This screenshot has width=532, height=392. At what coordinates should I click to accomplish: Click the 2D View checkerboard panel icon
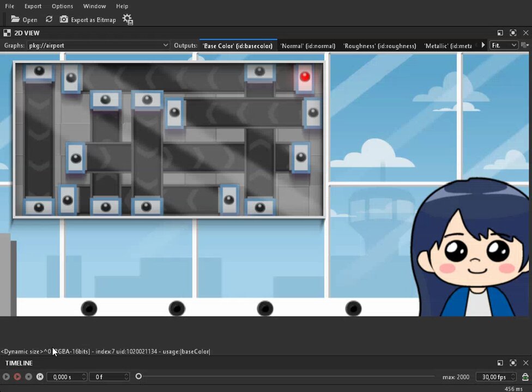7,33
